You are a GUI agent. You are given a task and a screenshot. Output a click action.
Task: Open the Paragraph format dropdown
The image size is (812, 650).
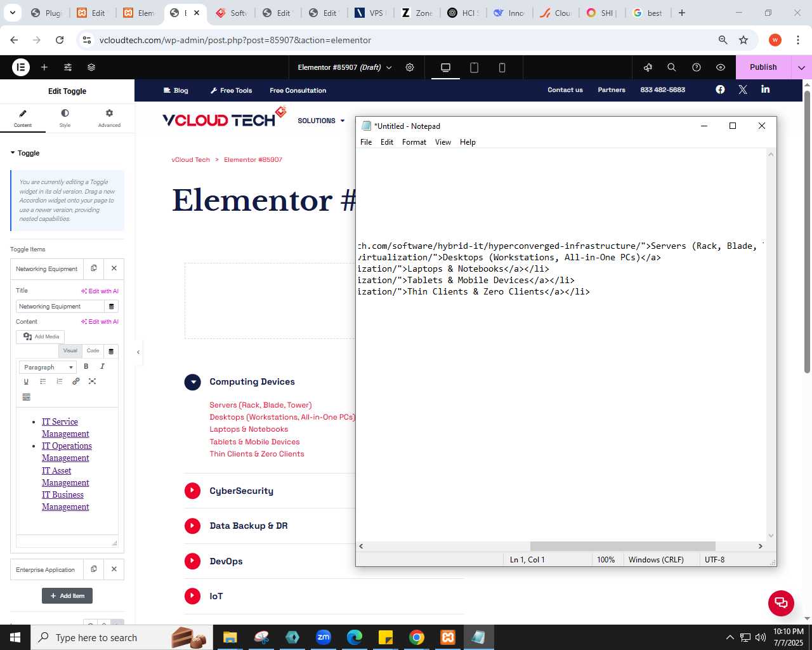48,367
